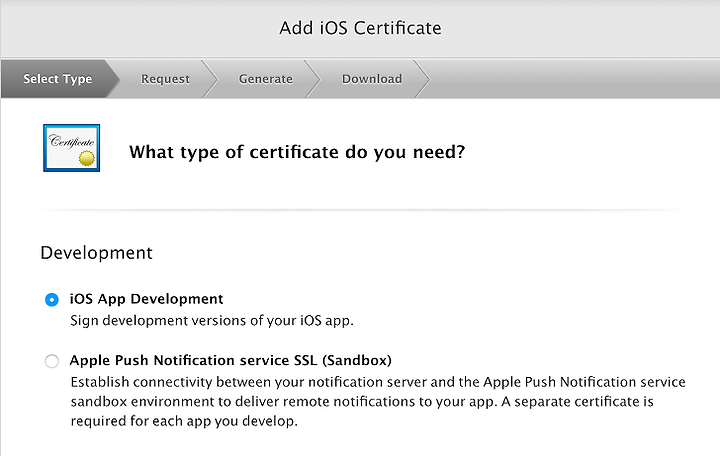This screenshot has height=456, width=720.
Task: Click the Development section heading
Action: [x=96, y=253]
